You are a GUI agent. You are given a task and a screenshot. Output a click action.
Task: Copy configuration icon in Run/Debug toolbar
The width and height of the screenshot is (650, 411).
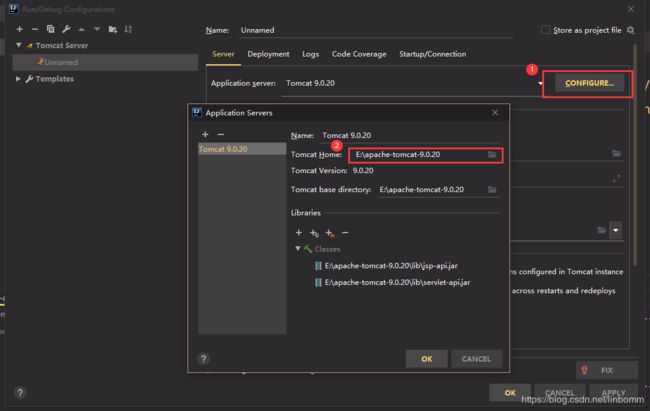coord(51,29)
